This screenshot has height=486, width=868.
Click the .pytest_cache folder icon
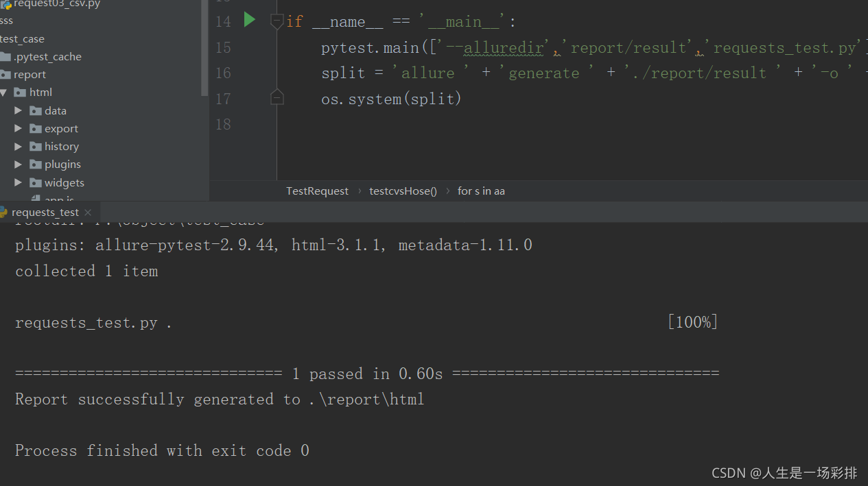click(6, 57)
